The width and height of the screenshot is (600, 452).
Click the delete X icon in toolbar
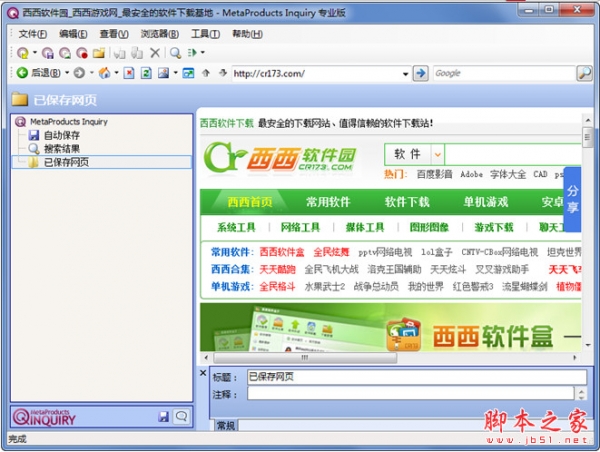point(155,53)
